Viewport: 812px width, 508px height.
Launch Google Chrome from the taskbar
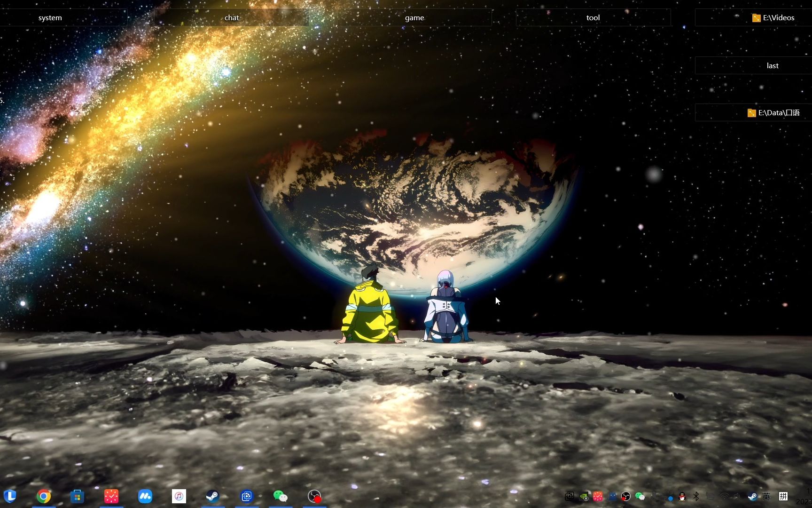(43, 495)
